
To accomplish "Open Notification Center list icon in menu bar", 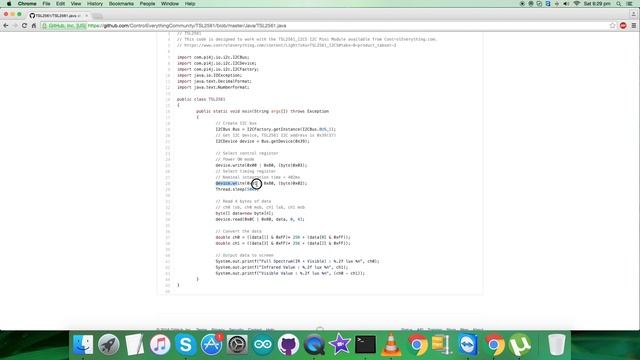I will click(x=630, y=4).
